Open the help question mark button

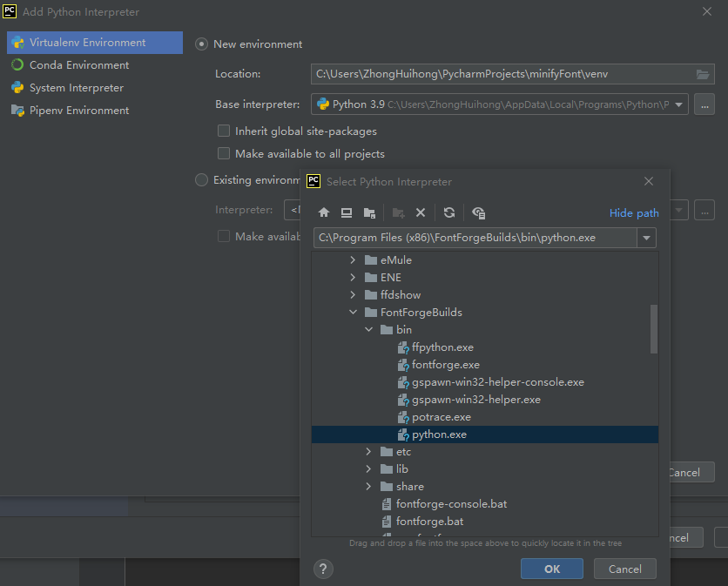[x=323, y=569]
